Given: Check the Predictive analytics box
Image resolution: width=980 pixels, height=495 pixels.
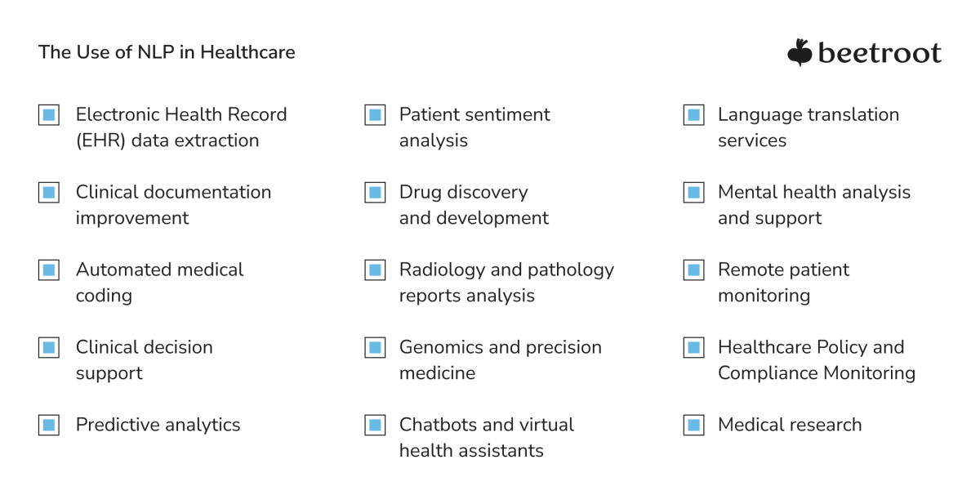Looking at the screenshot, I should pos(49,425).
